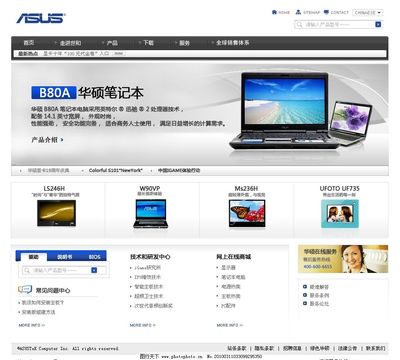Click MORE INFO under 技术和研发中心
The image size is (400, 360).
point(143,325)
